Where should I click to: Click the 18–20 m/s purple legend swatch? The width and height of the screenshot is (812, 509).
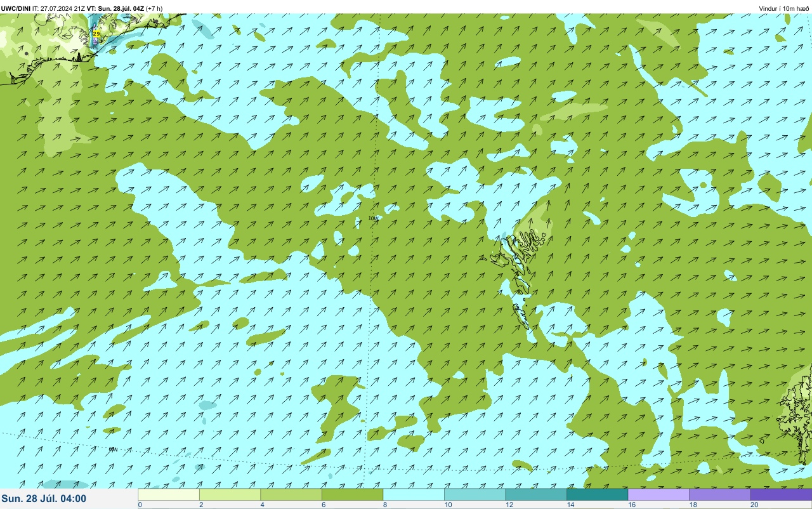(x=719, y=494)
